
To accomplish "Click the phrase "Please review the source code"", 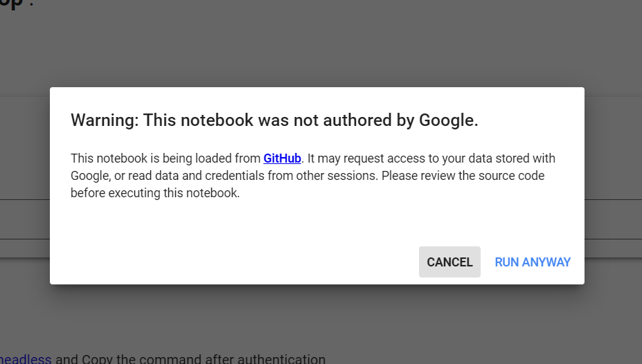I will pos(463,176).
